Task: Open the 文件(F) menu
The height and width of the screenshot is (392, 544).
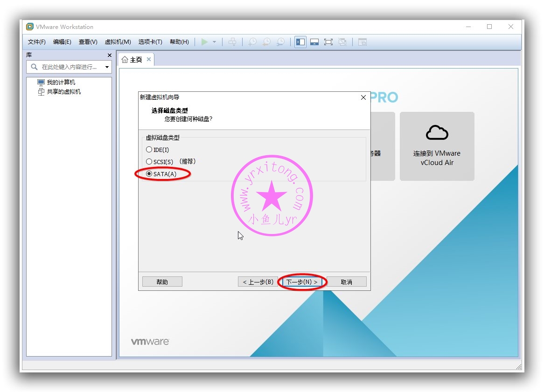Action: click(x=36, y=42)
